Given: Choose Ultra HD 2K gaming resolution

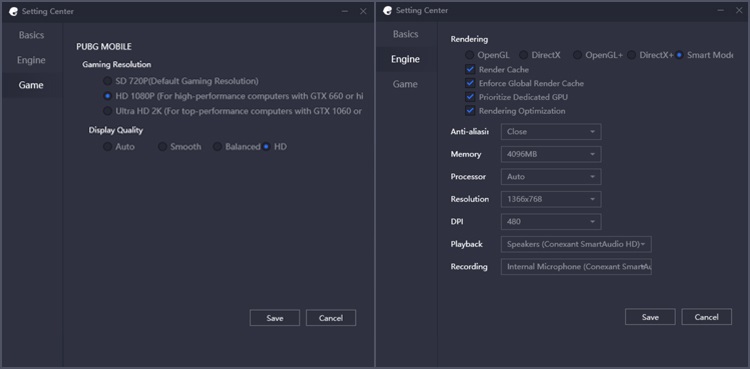Looking at the screenshot, I should click(x=108, y=111).
